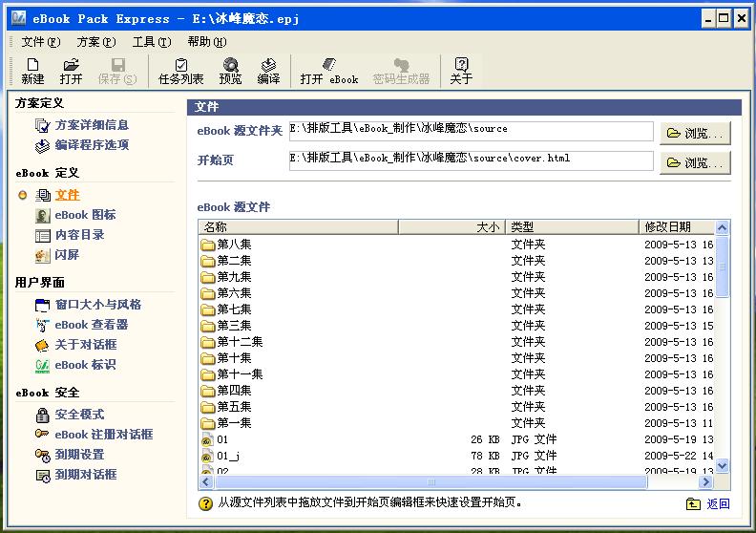Open 窗口大小与风格 settings

88,305
